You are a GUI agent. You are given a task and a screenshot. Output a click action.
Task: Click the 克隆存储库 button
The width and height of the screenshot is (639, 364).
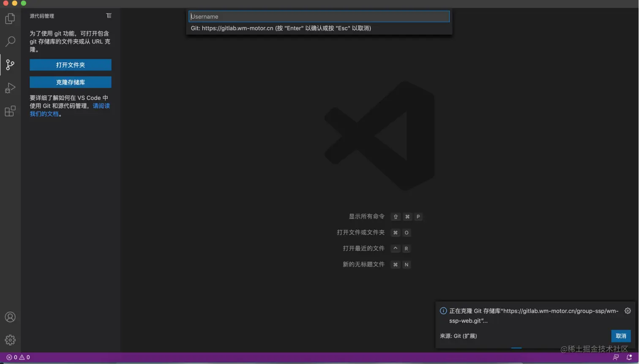[71, 82]
